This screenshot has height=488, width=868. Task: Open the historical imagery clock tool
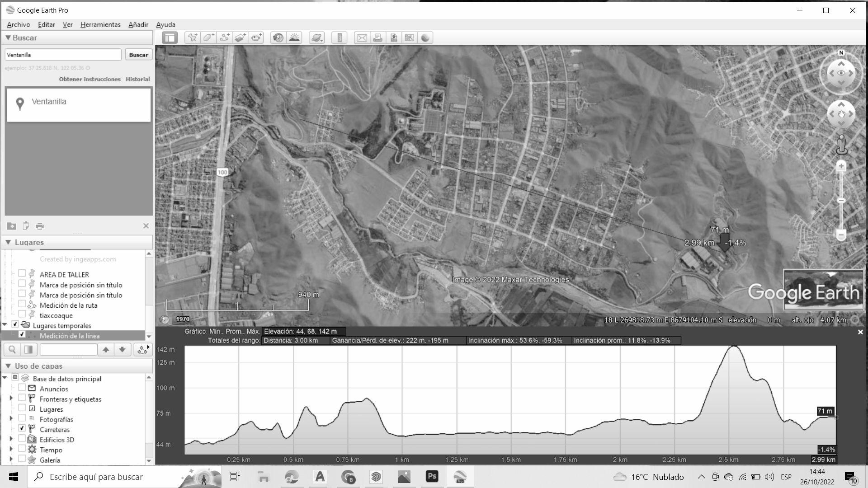278,38
